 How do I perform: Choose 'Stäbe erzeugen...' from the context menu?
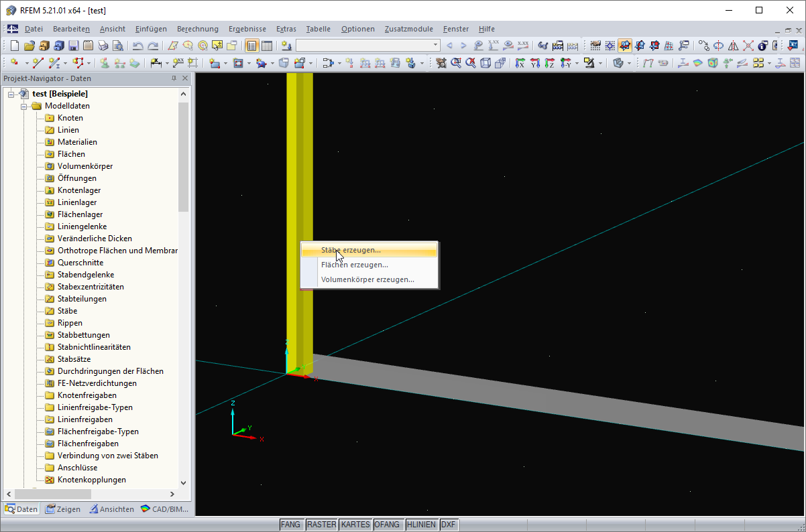[369, 250]
